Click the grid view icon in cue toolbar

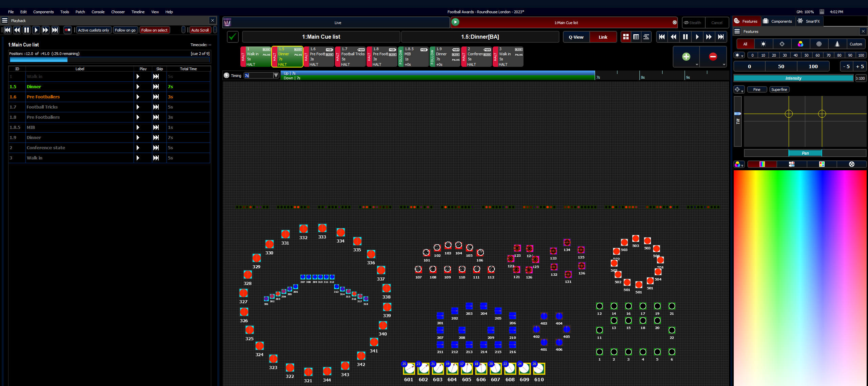click(x=626, y=37)
